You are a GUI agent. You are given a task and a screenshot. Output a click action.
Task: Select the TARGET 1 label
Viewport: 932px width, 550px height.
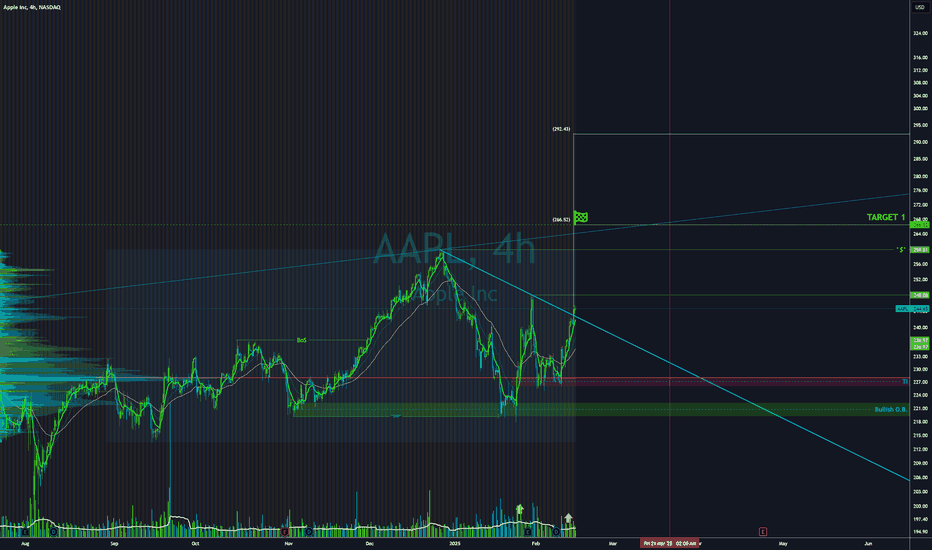[x=886, y=217]
